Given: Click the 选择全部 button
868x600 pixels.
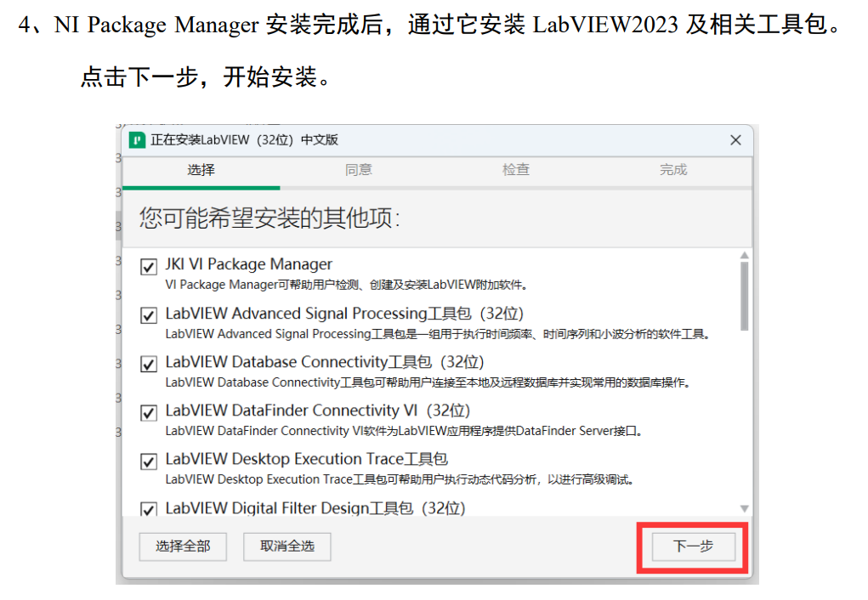Looking at the screenshot, I should pos(183,546).
